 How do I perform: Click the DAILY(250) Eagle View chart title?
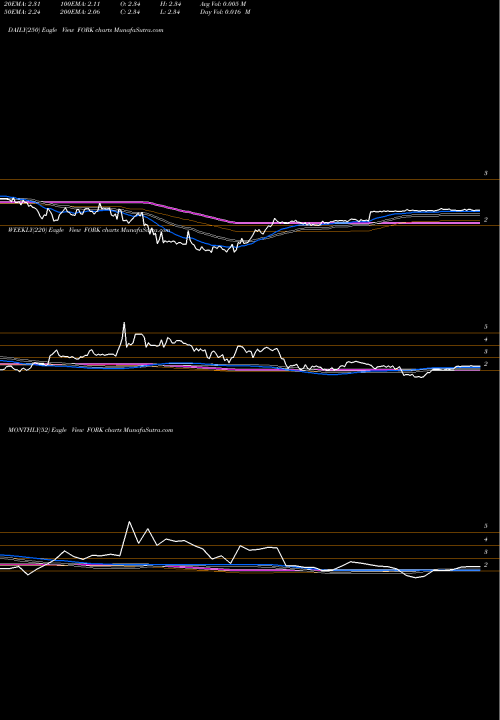click(86, 30)
